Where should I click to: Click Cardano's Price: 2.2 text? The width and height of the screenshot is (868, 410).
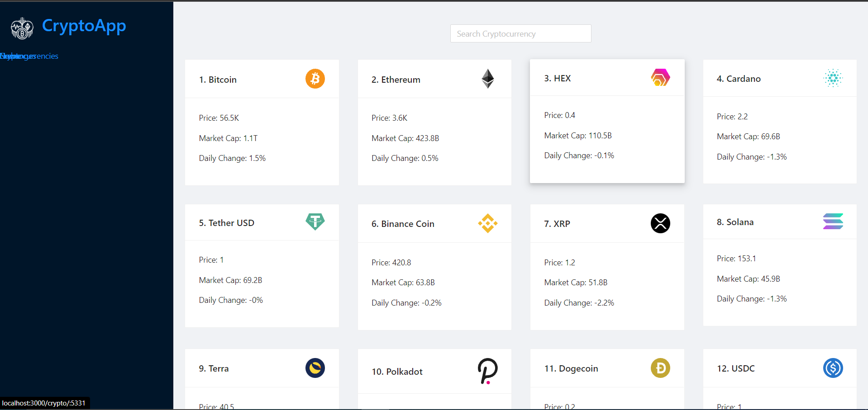click(x=732, y=117)
